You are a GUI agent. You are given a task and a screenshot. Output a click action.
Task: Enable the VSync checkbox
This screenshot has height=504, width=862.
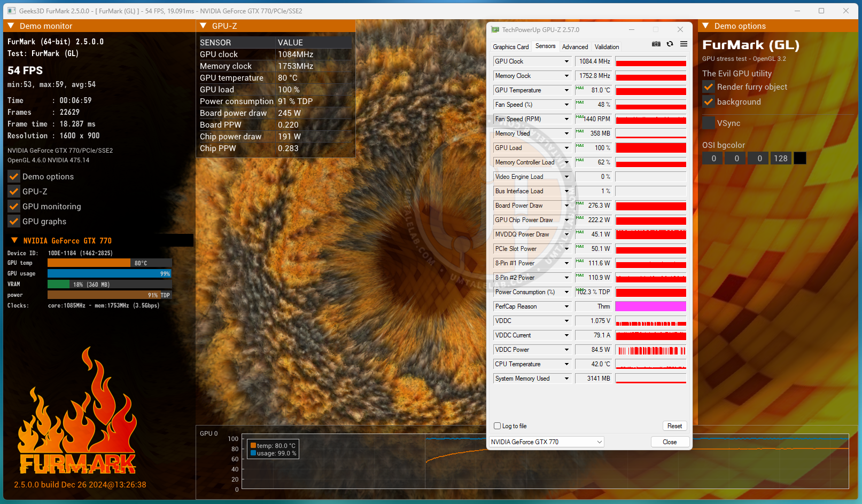click(709, 123)
